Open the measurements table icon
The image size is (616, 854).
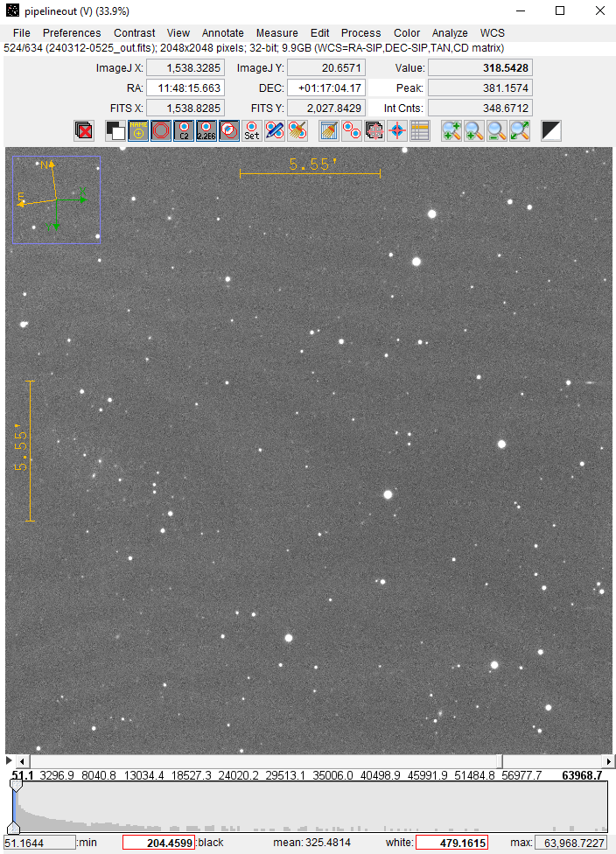[x=419, y=131]
